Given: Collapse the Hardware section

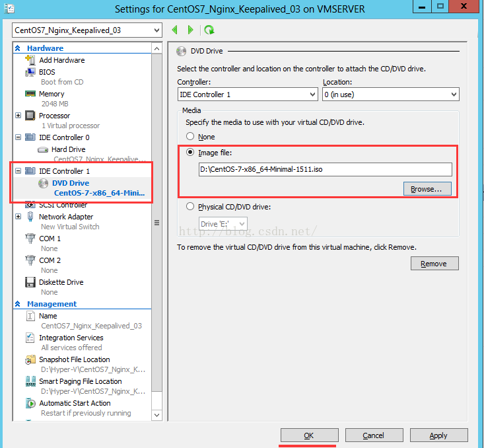Looking at the screenshot, I should point(18,48).
